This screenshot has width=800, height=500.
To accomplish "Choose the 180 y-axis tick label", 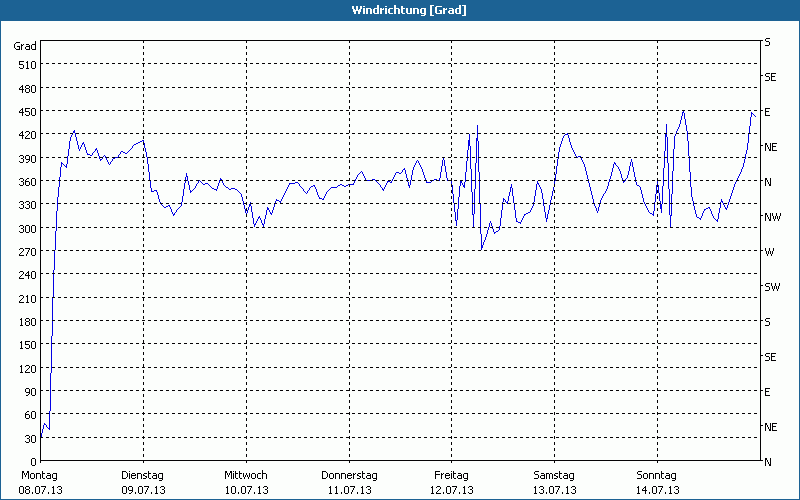I will click(x=28, y=322).
